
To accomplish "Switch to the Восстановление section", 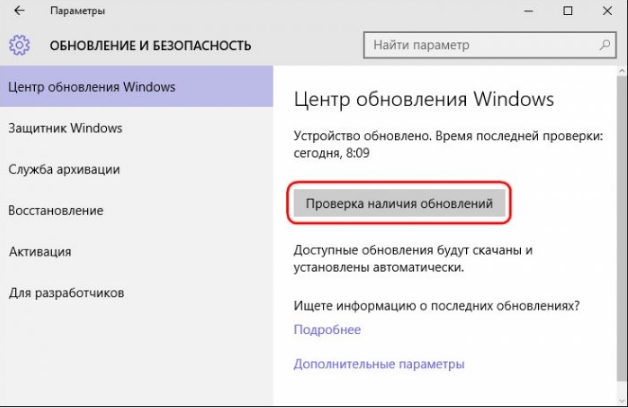I will (x=56, y=211).
